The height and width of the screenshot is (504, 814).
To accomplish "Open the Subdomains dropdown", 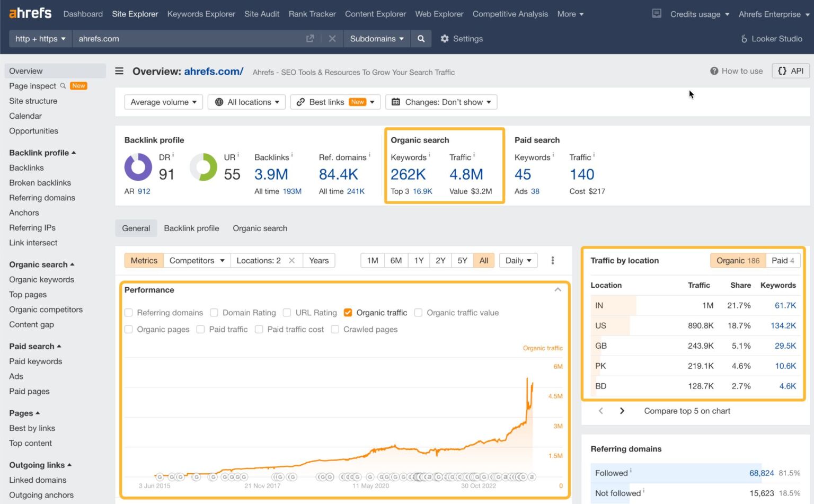I will click(376, 38).
